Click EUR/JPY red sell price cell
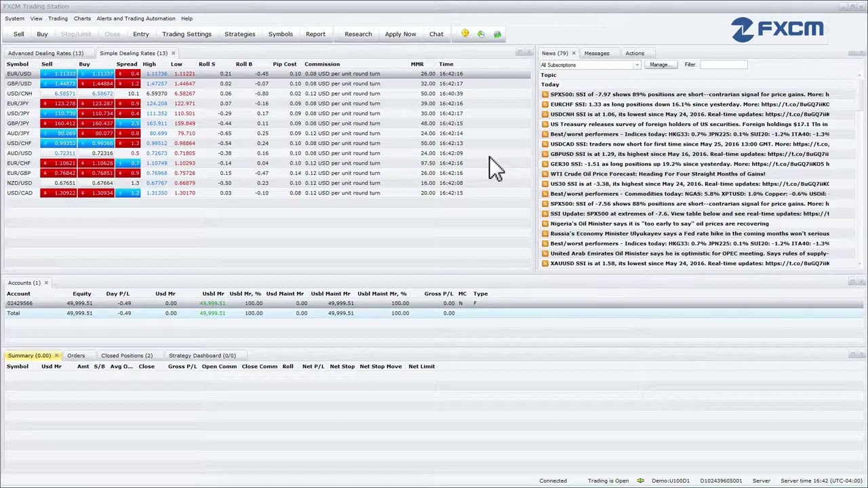Screen dimensions: 868x488 [58, 104]
